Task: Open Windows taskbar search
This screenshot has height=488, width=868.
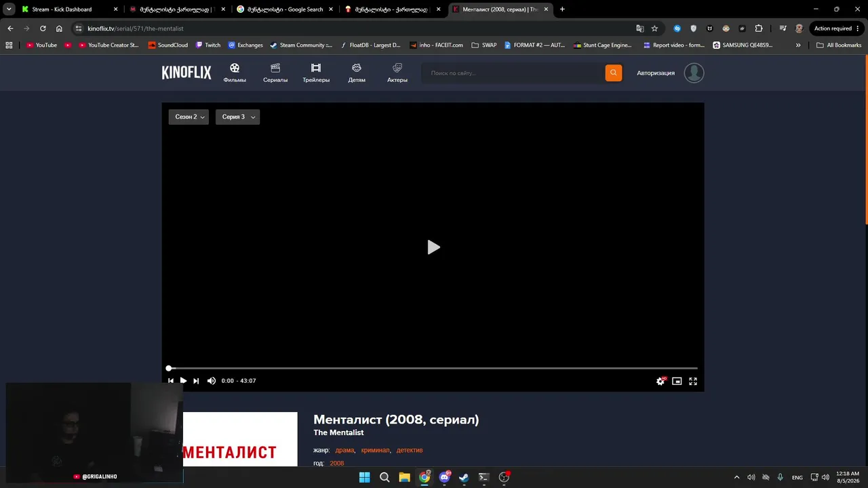Action: tap(384, 477)
